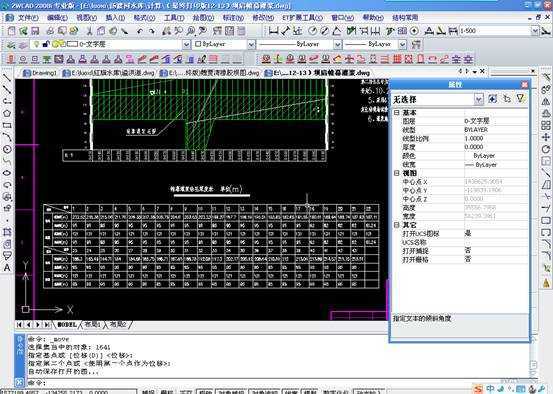The width and height of the screenshot is (553, 394).
Task: Click the Redo arrow icon
Action: click(x=152, y=31)
